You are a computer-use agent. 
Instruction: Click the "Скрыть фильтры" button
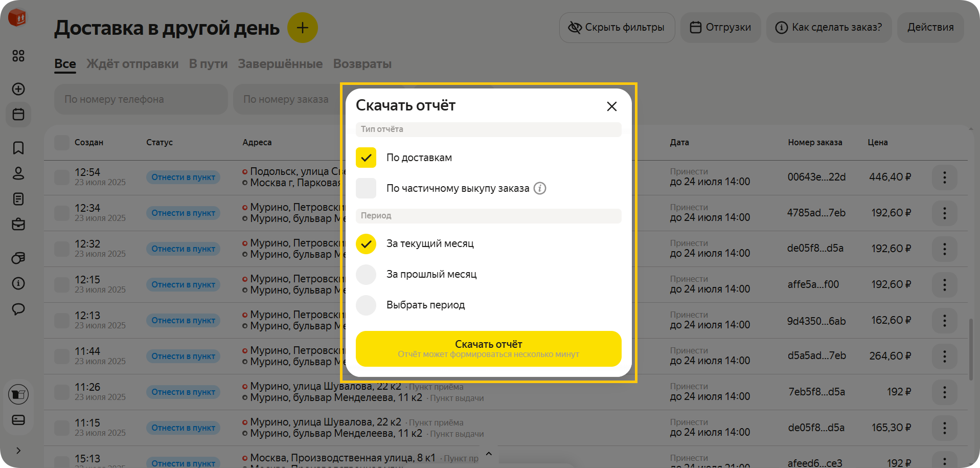point(617,28)
